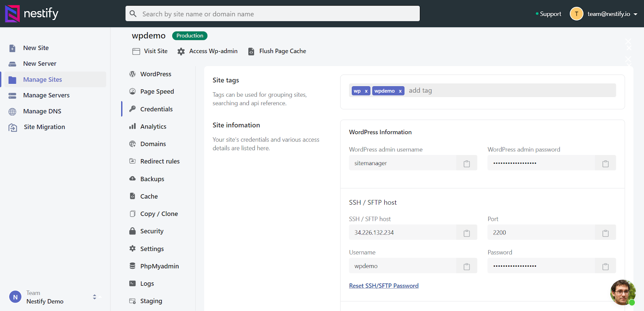This screenshot has width=644, height=311.
Task: Click the Flush Page Cache icon
Action: click(x=251, y=52)
